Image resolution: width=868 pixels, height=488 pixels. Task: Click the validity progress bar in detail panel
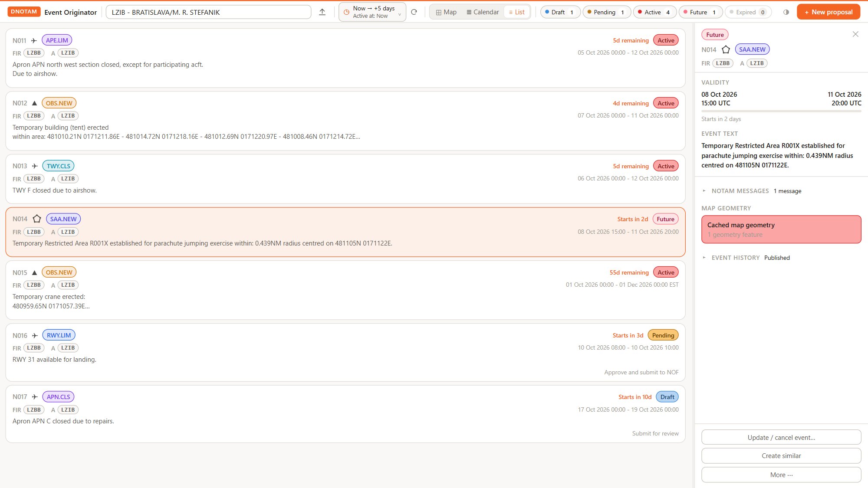[x=781, y=111]
